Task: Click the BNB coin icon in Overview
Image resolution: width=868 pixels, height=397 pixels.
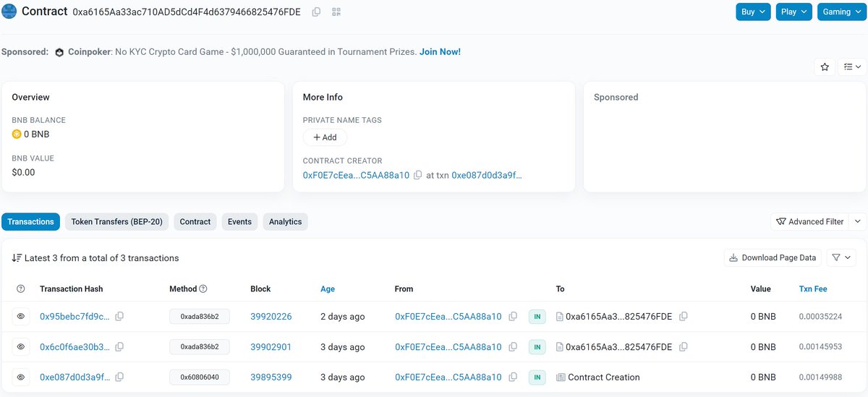Action: coord(17,135)
